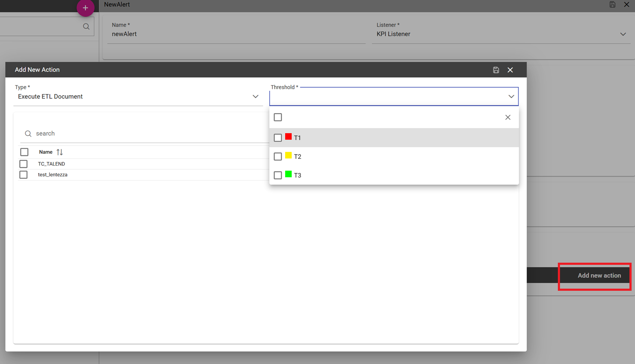The height and width of the screenshot is (364, 635).
Task: Tick the T3 threshold checkbox
Action: pos(278,175)
